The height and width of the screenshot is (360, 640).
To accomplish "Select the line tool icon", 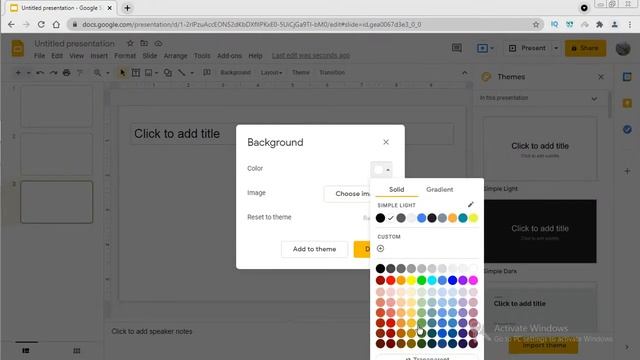I will pyautogui.click(x=182, y=73).
